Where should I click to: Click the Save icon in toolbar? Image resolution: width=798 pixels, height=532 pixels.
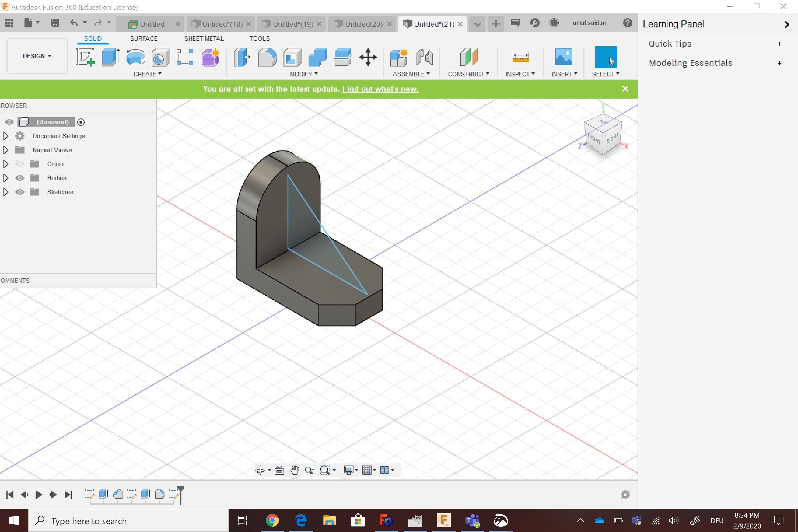pos(55,23)
